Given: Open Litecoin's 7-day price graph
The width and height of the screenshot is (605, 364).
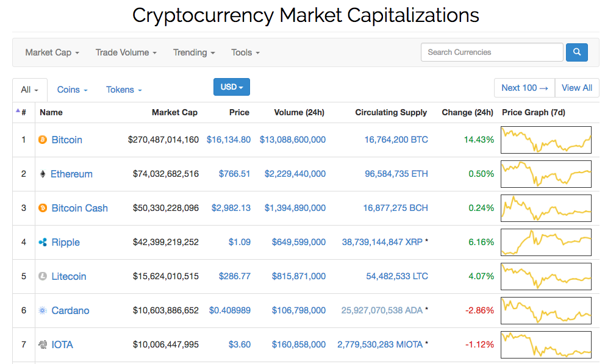Looking at the screenshot, I should point(546,276).
